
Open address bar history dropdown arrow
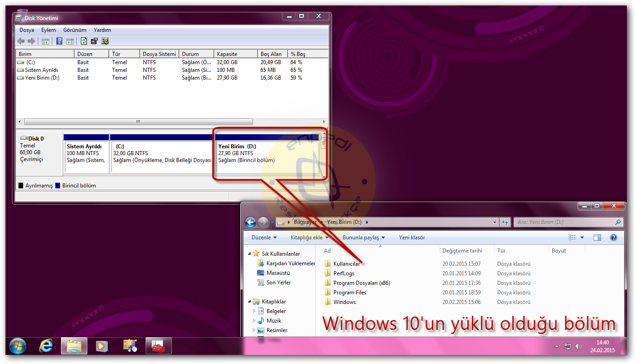[x=495, y=222]
